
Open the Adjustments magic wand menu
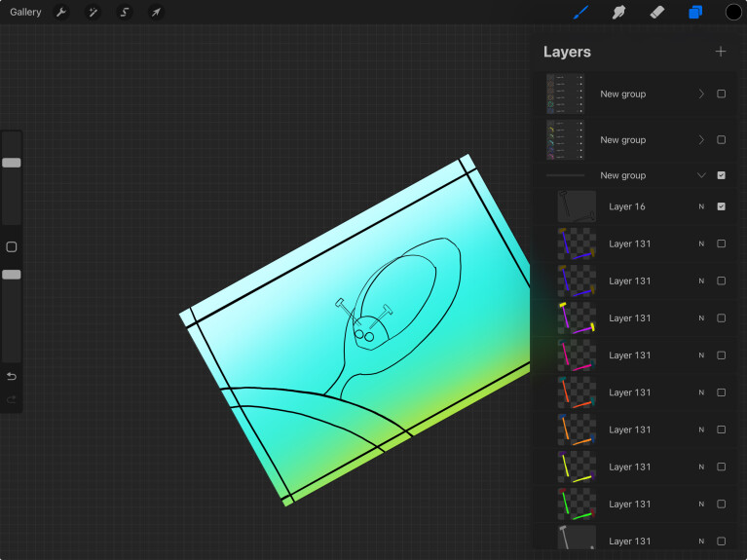click(93, 13)
